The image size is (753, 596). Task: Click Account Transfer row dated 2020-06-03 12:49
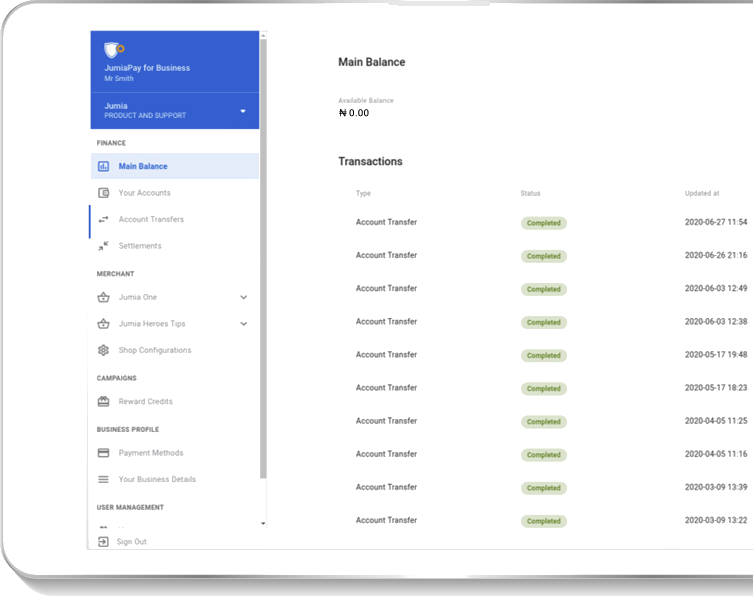coord(546,289)
